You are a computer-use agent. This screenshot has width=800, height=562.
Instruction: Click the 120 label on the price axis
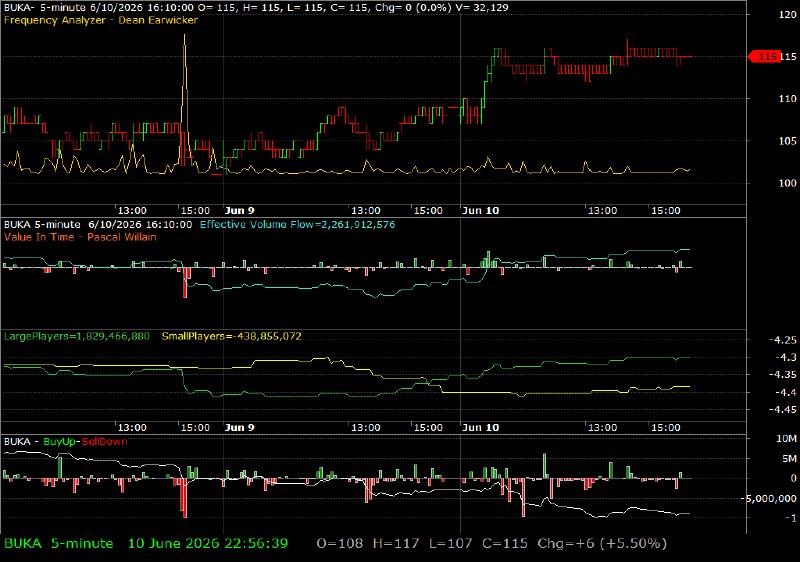787,15
